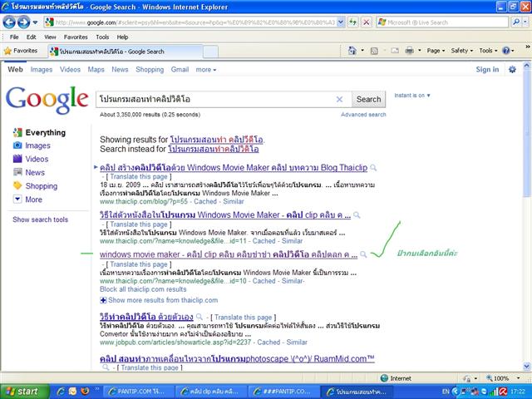
Task: Open the command bar Tools dropdown
Action: coord(488,51)
